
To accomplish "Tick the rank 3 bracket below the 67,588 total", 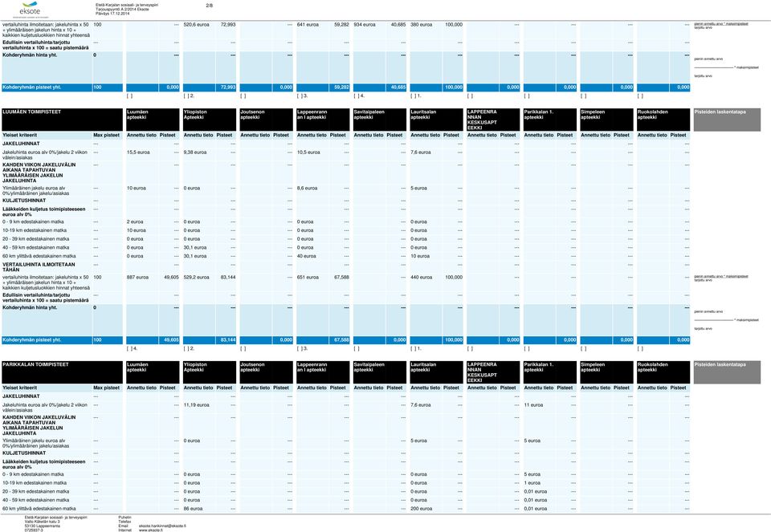I will tap(303, 349).
